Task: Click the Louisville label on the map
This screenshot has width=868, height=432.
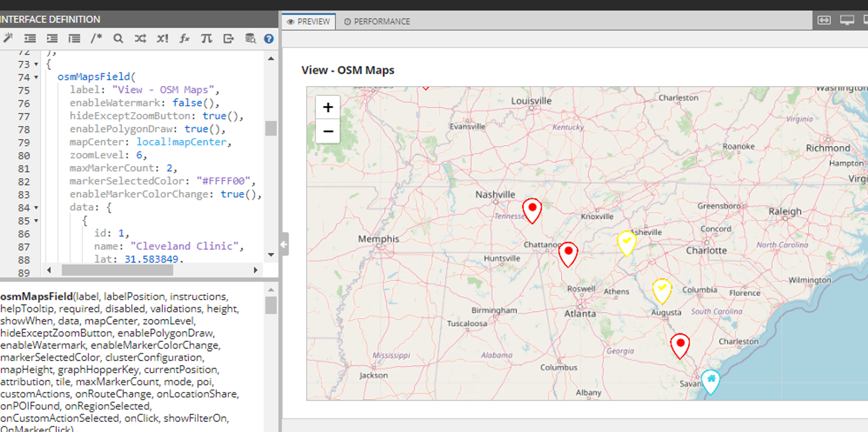Action: pos(531,101)
